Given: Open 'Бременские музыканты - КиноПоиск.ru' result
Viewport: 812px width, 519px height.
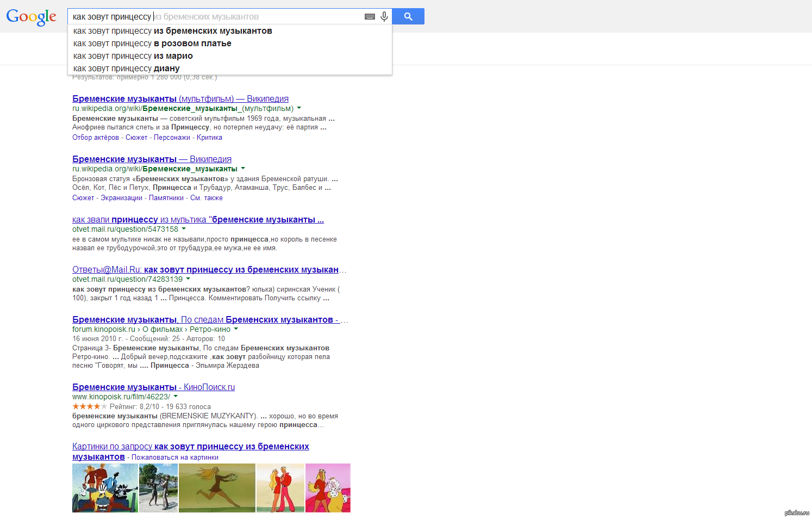Looking at the screenshot, I should point(153,387).
